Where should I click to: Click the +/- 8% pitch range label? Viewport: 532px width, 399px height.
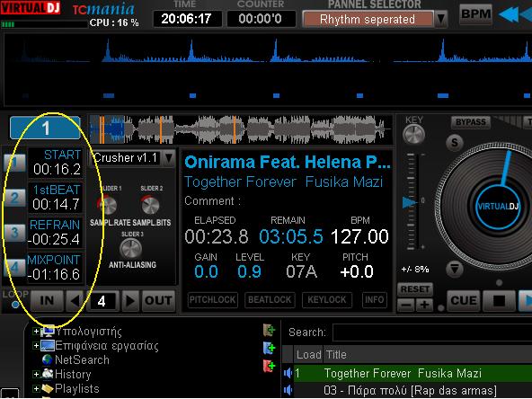[415, 270]
